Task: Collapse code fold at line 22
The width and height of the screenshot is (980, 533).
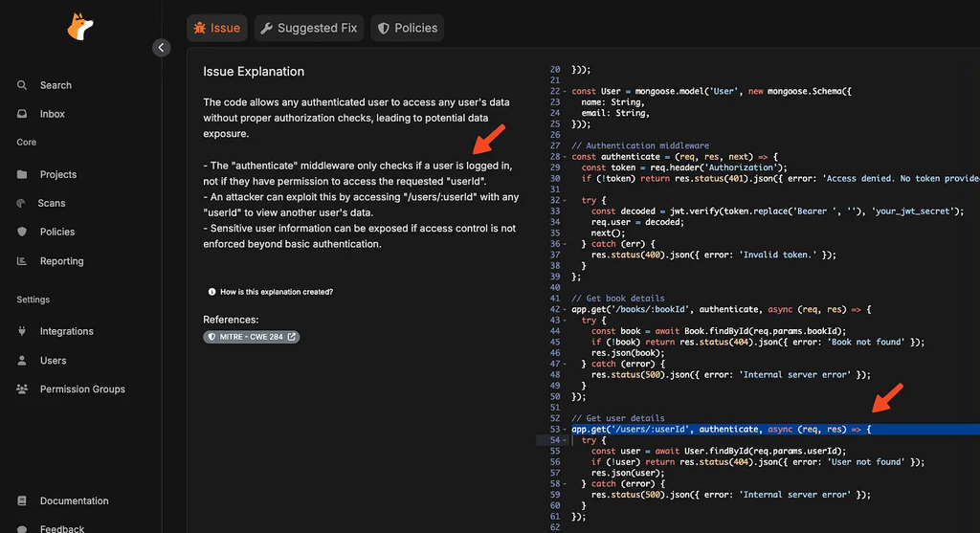Action: click(x=565, y=91)
